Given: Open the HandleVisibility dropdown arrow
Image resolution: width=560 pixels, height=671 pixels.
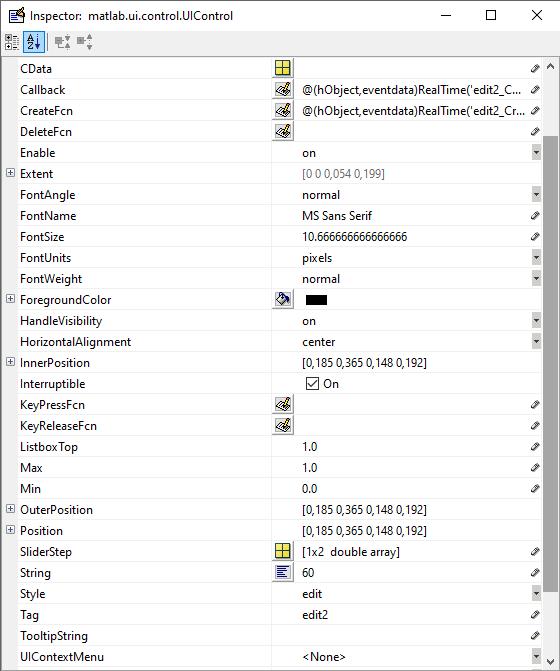Looking at the screenshot, I should (536, 320).
